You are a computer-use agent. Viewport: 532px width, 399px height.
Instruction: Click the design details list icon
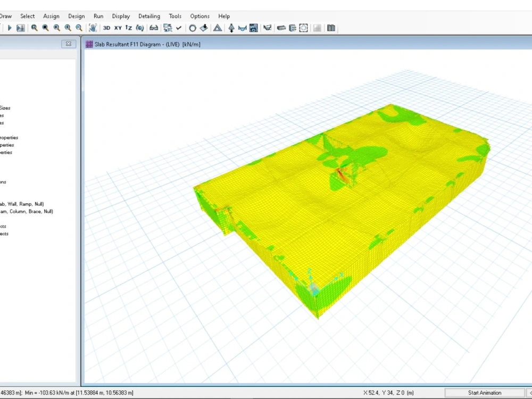click(x=293, y=28)
